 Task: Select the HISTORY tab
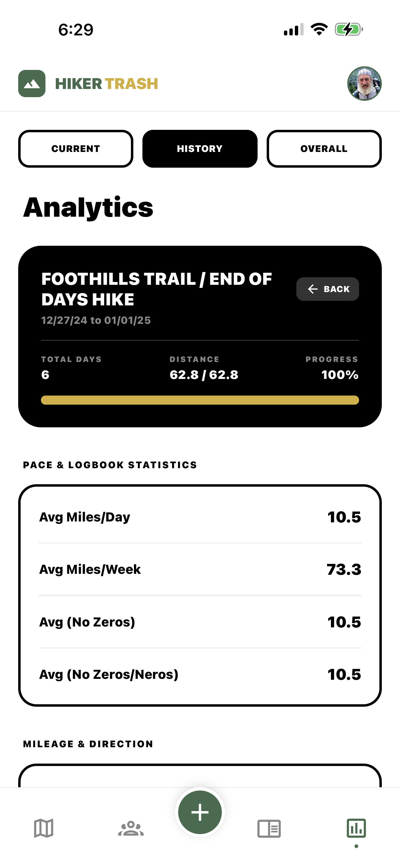tap(200, 148)
